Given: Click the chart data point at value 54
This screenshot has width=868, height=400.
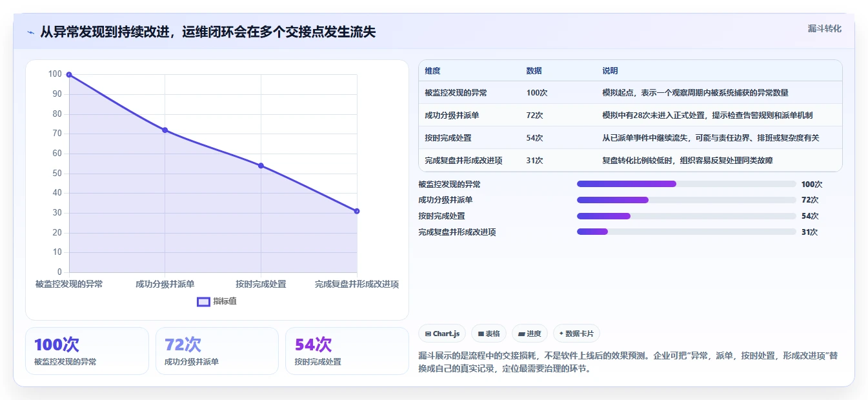Looking at the screenshot, I should click(261, 166).
